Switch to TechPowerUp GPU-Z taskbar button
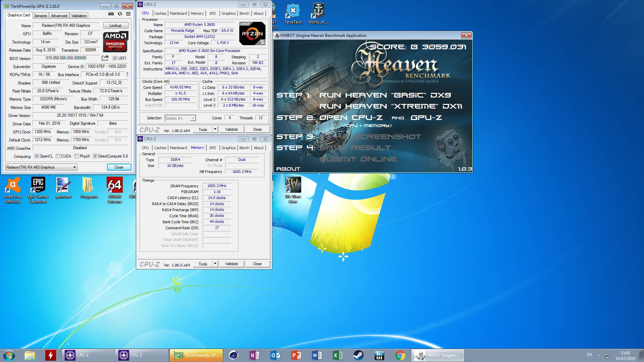644x362 pixels. tap(196, 355)
